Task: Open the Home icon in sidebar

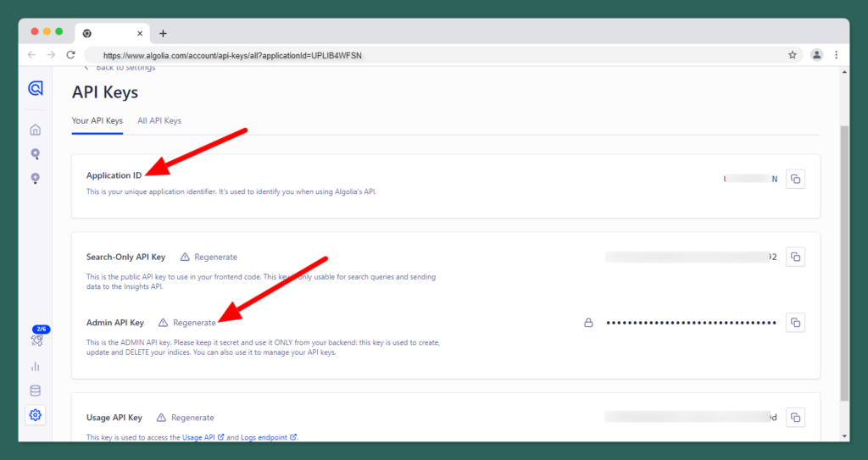Action: click(36, 130)
